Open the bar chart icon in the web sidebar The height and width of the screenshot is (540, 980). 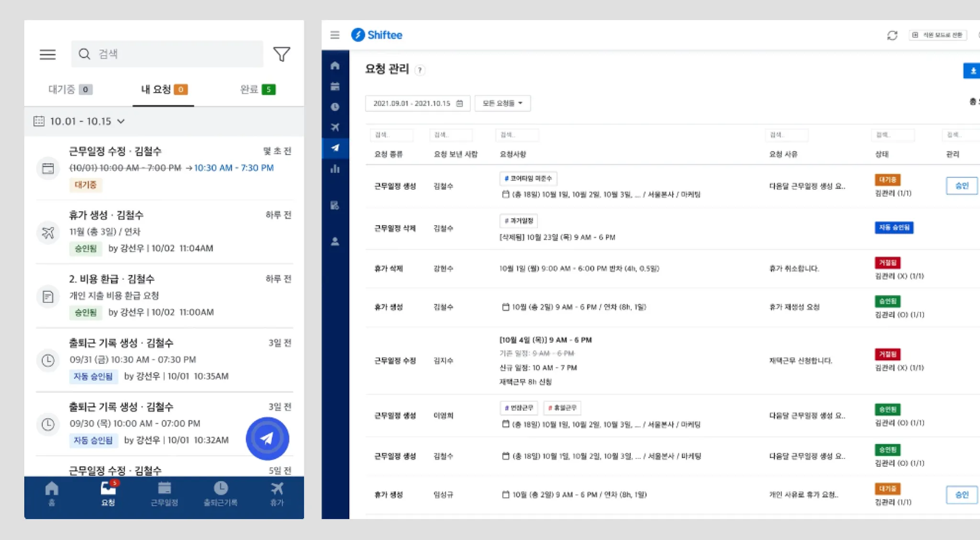(335, 168)
